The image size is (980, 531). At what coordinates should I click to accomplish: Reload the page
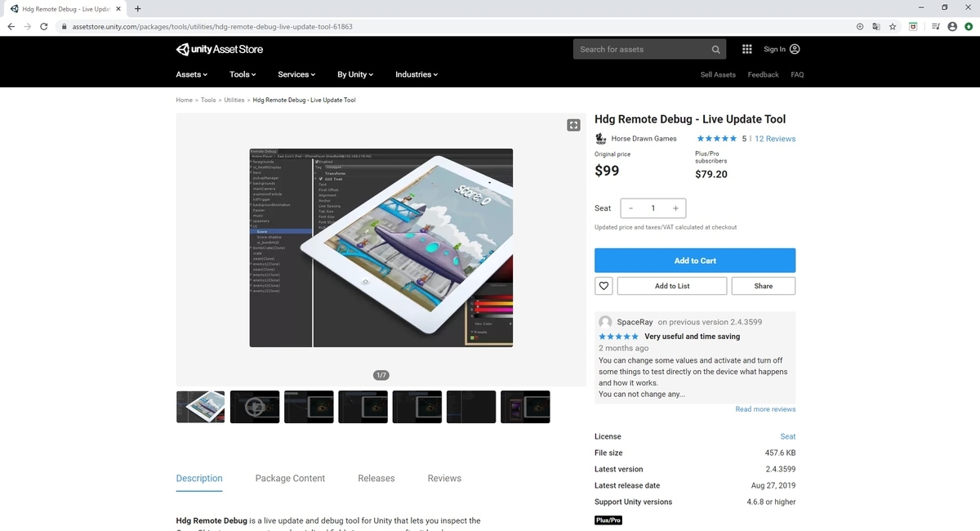45,26
